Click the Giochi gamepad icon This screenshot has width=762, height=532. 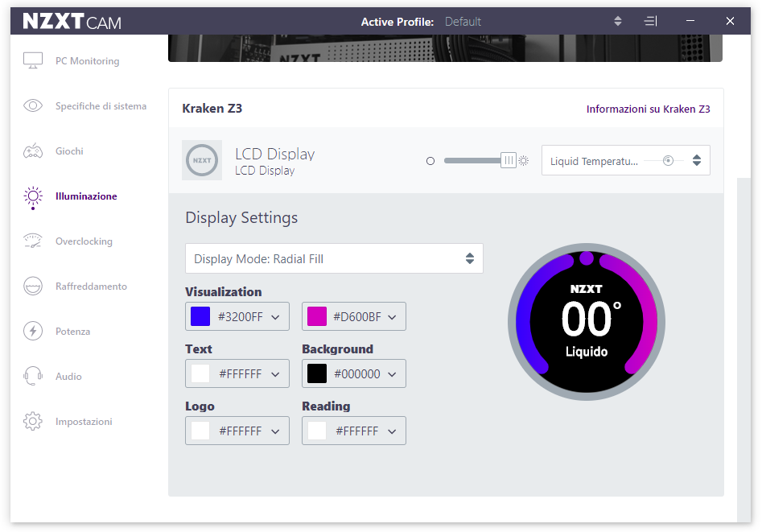point(33,151)
